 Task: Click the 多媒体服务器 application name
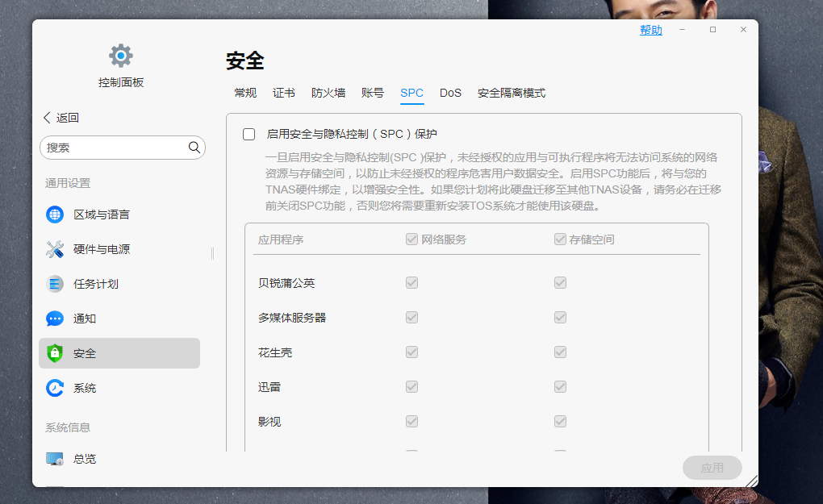pos(292,318)
